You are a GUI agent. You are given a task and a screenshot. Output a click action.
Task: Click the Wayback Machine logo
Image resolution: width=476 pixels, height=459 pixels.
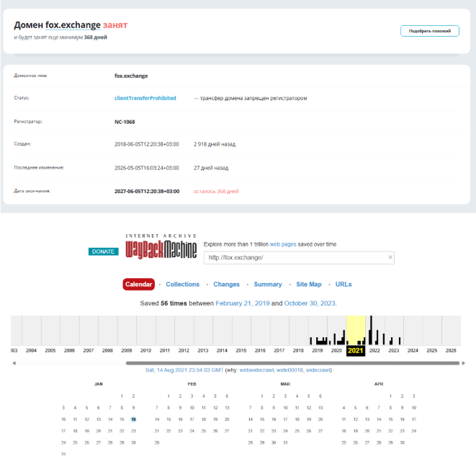coord(161,246)
